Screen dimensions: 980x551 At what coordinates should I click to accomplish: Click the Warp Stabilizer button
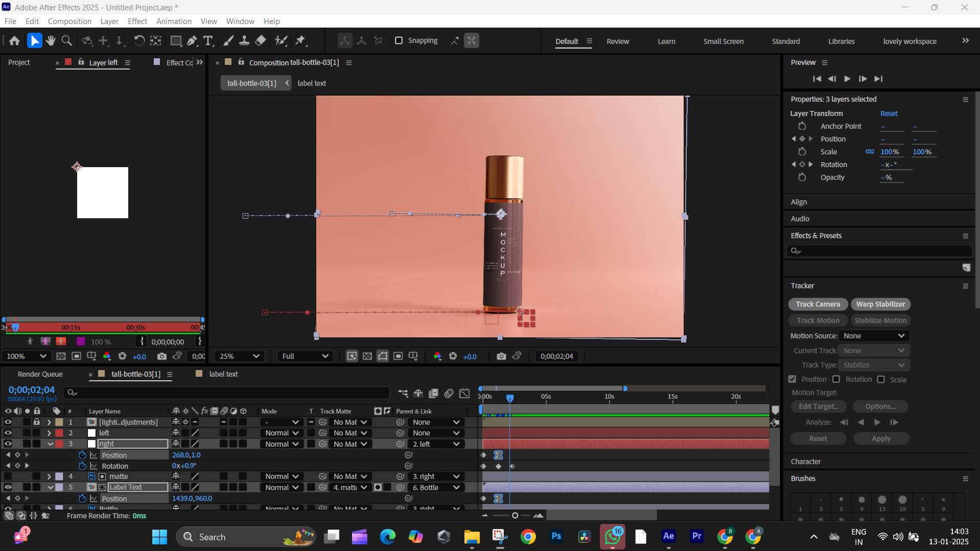(880, 304)
